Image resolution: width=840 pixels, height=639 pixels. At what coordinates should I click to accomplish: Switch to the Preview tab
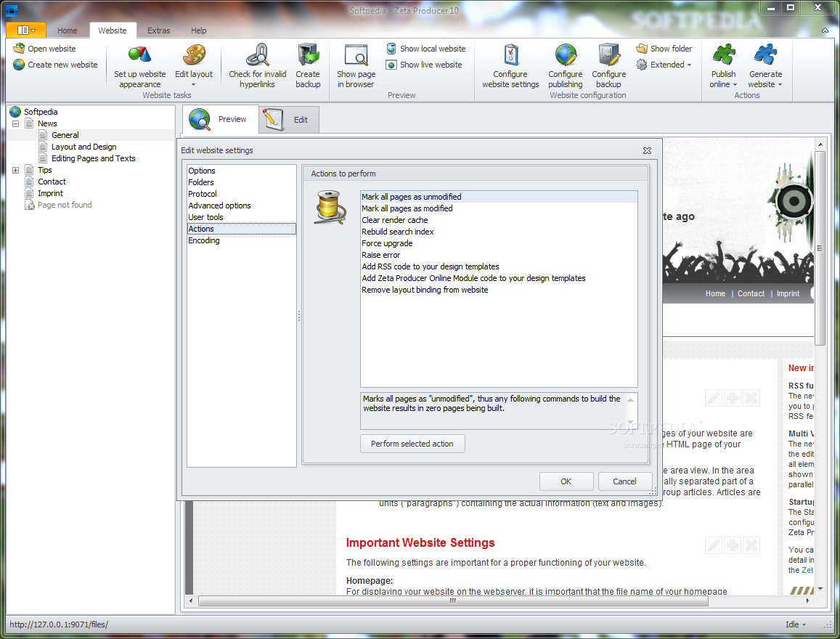pos(220,119)
